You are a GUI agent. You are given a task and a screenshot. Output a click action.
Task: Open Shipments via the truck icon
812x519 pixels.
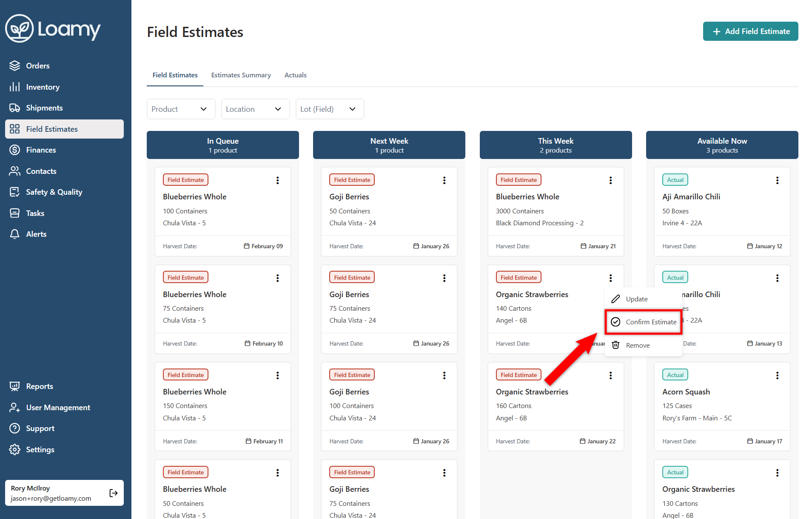(15, 108)
